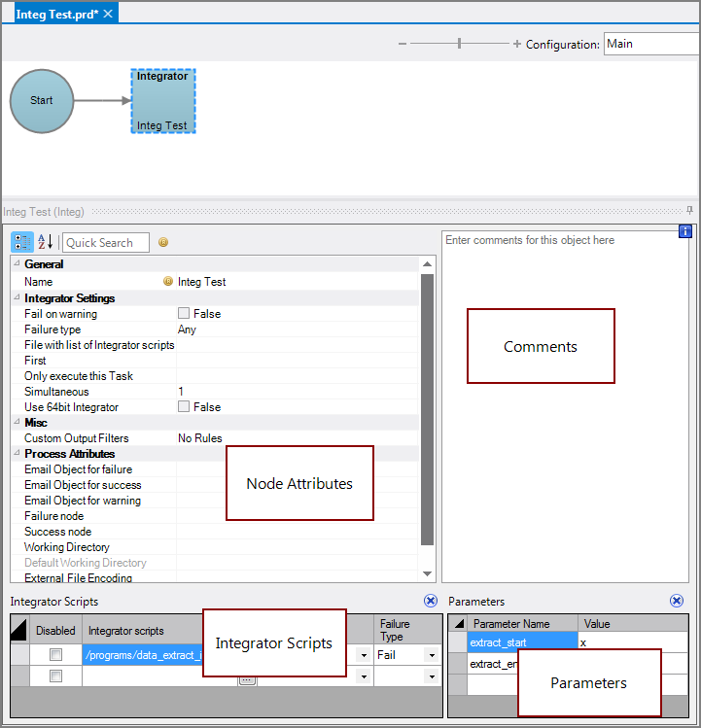
Task: Click the required-filter icon beside Quick Search
Action: [x=163, y=242]
